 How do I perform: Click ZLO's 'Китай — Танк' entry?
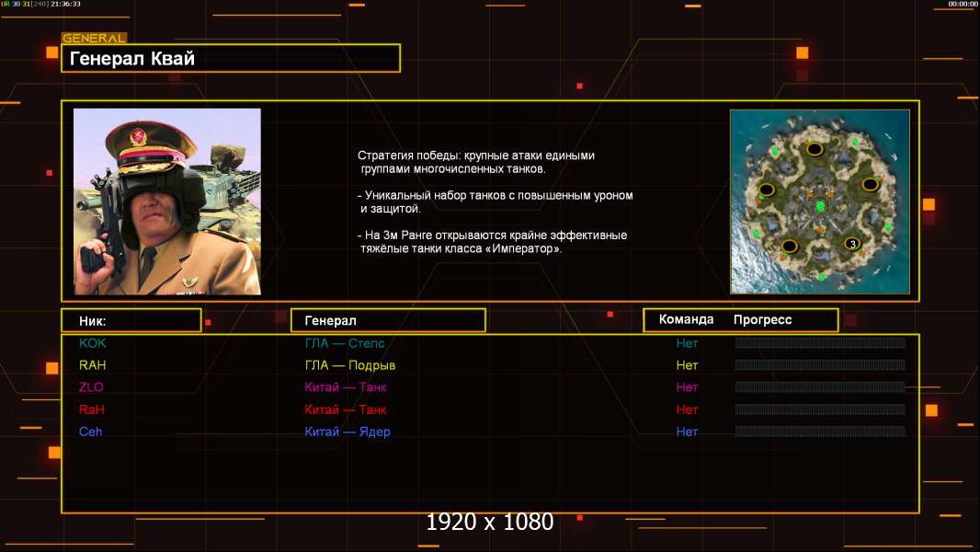(x=346, y=387)
